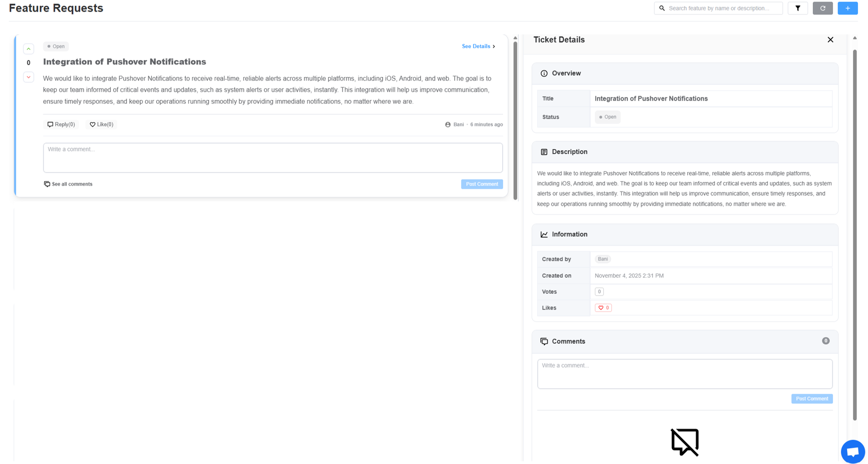This screenshot has width=868, height=464.
Task: Refresh the feature requests list
Action: (x=822, y=8)
